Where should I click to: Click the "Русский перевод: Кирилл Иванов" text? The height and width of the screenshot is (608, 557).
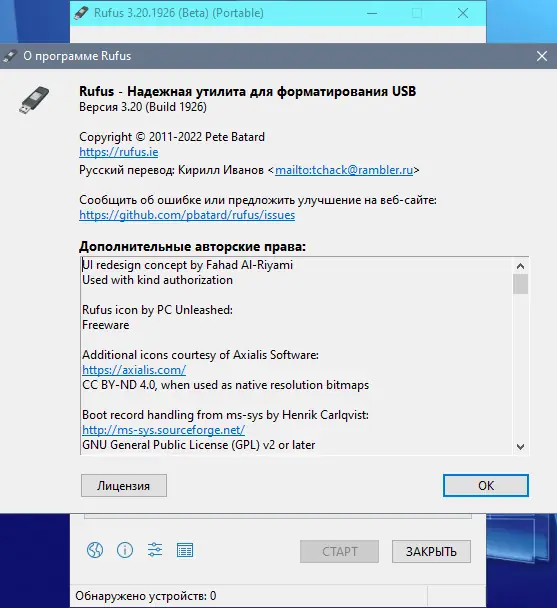(x=171, y=170)
